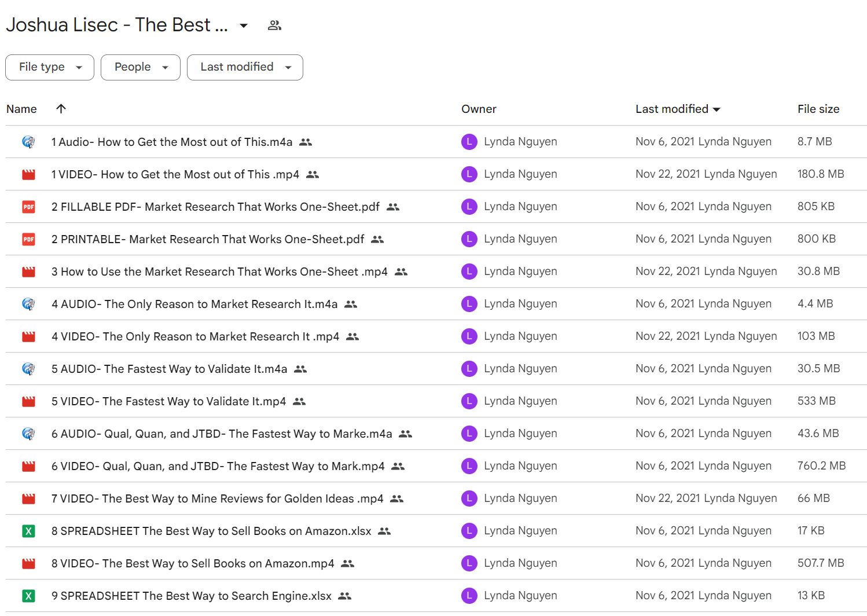Open the People filter dropdown
867x616 pixels.
(141, 67)
